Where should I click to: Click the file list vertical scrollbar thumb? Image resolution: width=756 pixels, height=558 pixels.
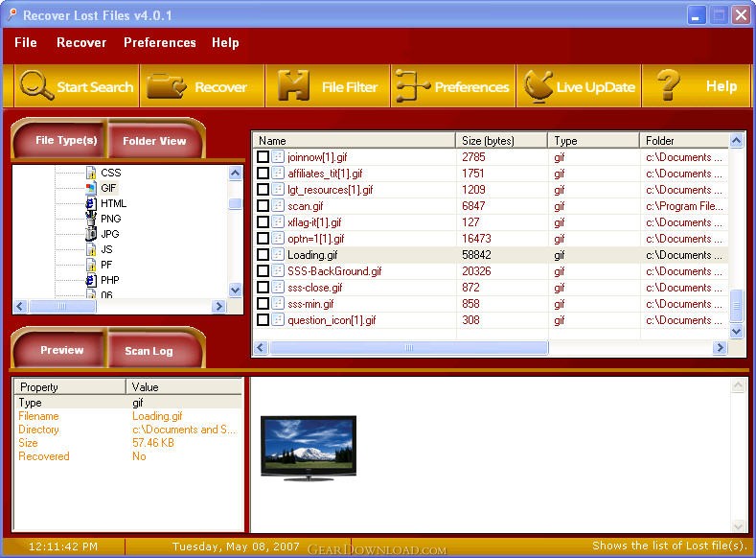[x=736, y=305]
